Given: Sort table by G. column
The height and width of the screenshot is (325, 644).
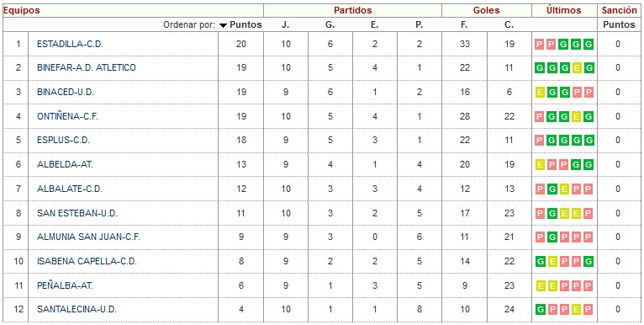Looking at the screenshot, I should pyautogui.click(x=330, y=24).
